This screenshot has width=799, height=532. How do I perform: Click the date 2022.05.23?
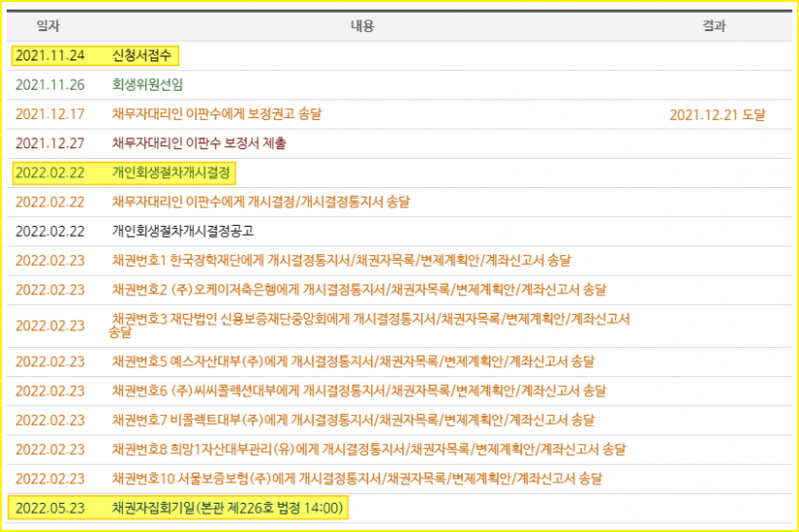50,508
